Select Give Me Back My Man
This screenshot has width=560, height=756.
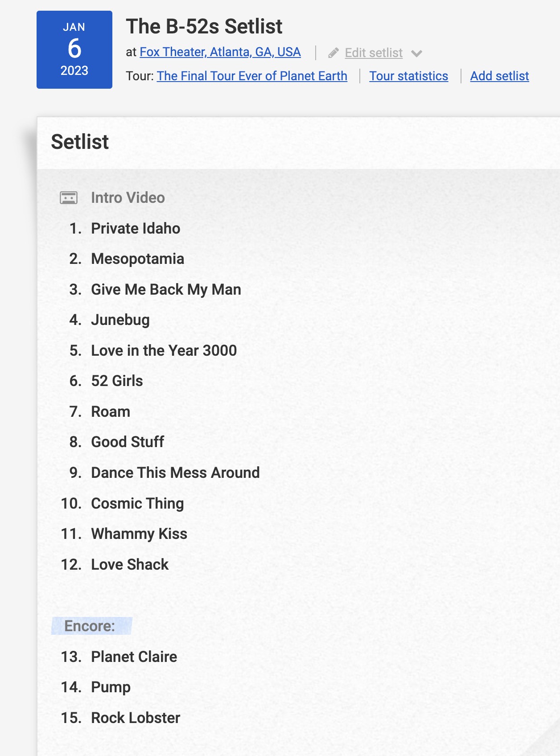pos(166,290)
